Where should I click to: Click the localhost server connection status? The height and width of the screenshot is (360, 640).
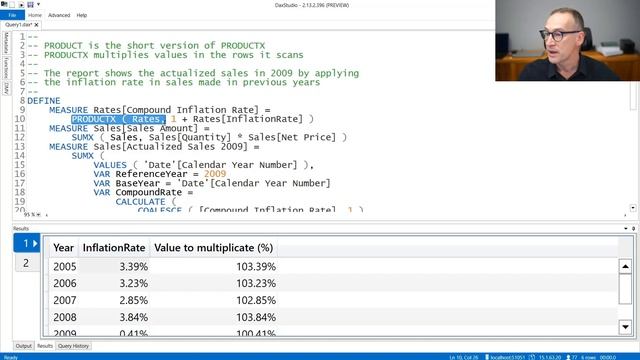[504, 357]
